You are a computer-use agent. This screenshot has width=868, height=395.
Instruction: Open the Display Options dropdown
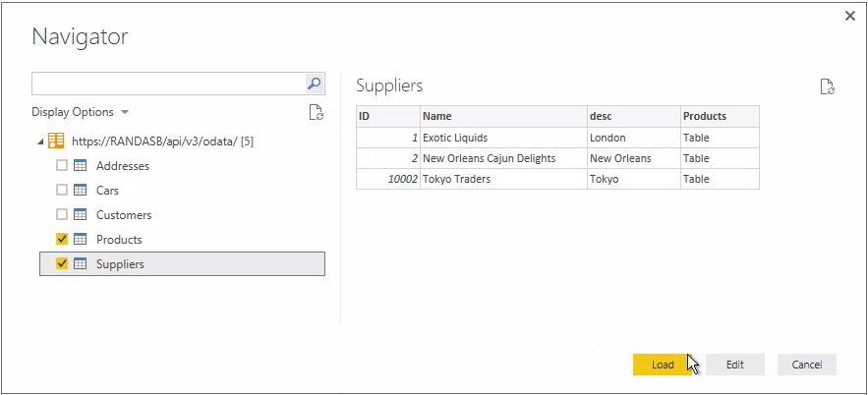tap(80, 112)
